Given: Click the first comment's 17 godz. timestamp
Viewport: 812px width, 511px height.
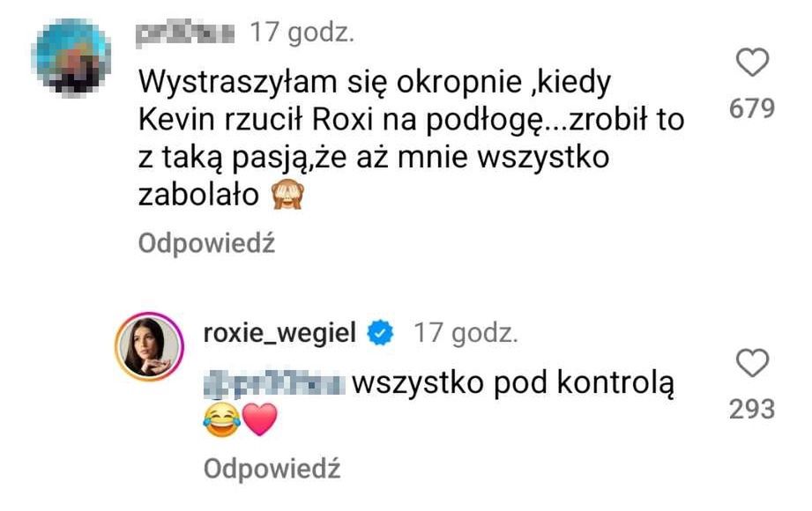Looking at the screenshot, I should 302,33.
